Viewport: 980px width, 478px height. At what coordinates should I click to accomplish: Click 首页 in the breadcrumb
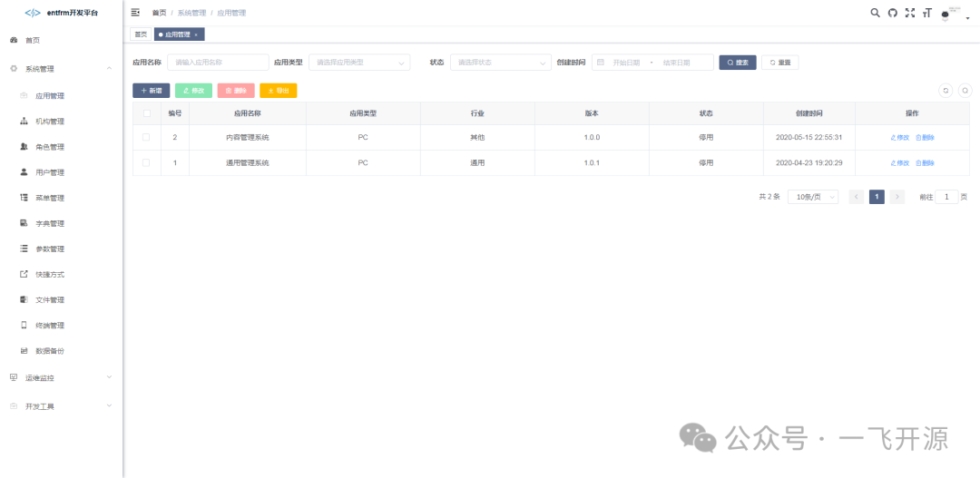160,13
